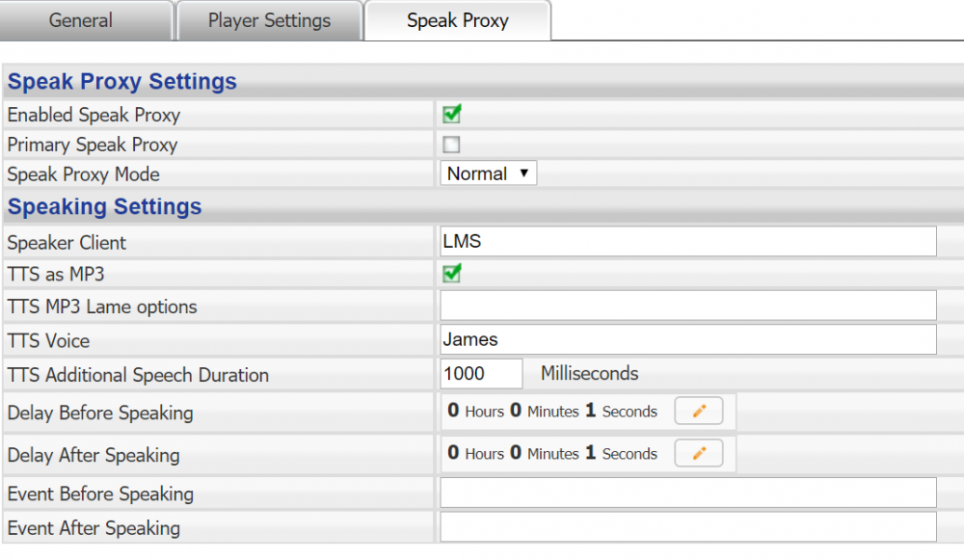
Task: Click the Speak Proxy Mode label
Action: (84, 174)
